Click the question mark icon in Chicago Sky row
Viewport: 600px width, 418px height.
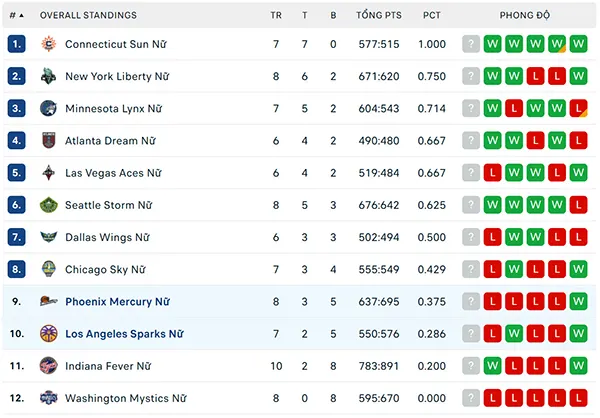(x=471, y=269)
